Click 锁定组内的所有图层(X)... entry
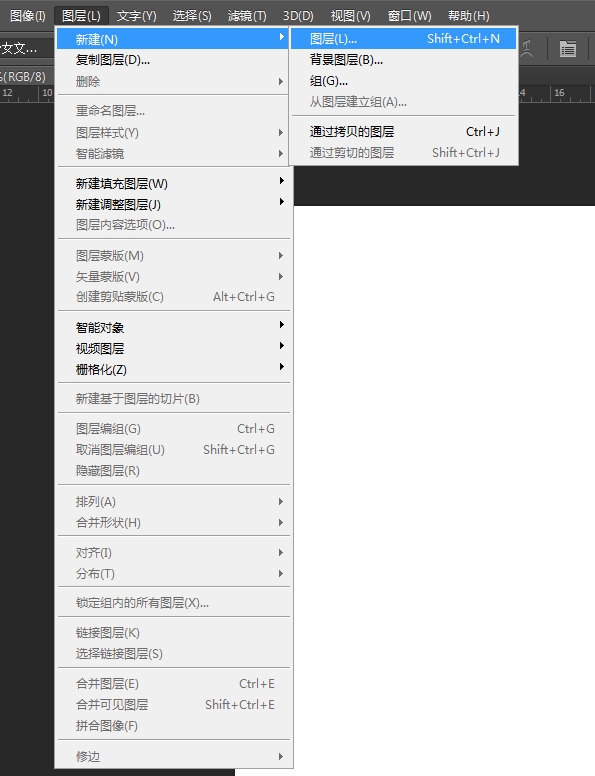This screenshot has width=595, height=776. pyautogui.click(x=173, y=603)
